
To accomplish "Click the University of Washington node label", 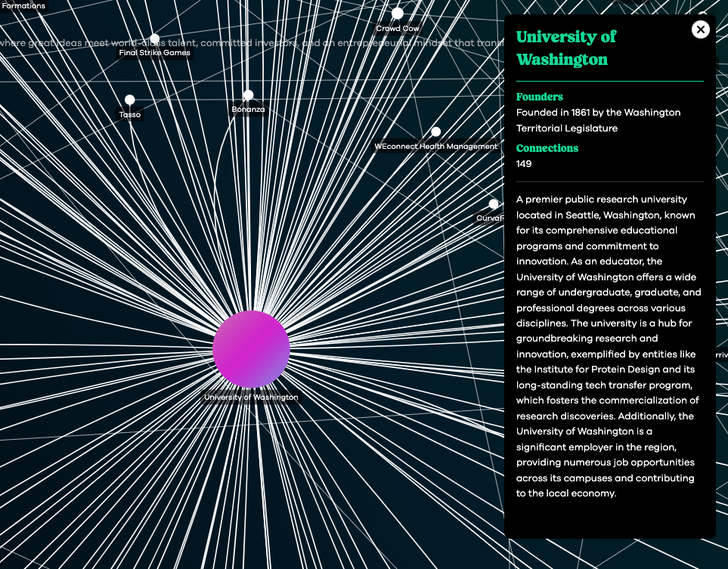I will pyautogui.click(x=251, y=397).
